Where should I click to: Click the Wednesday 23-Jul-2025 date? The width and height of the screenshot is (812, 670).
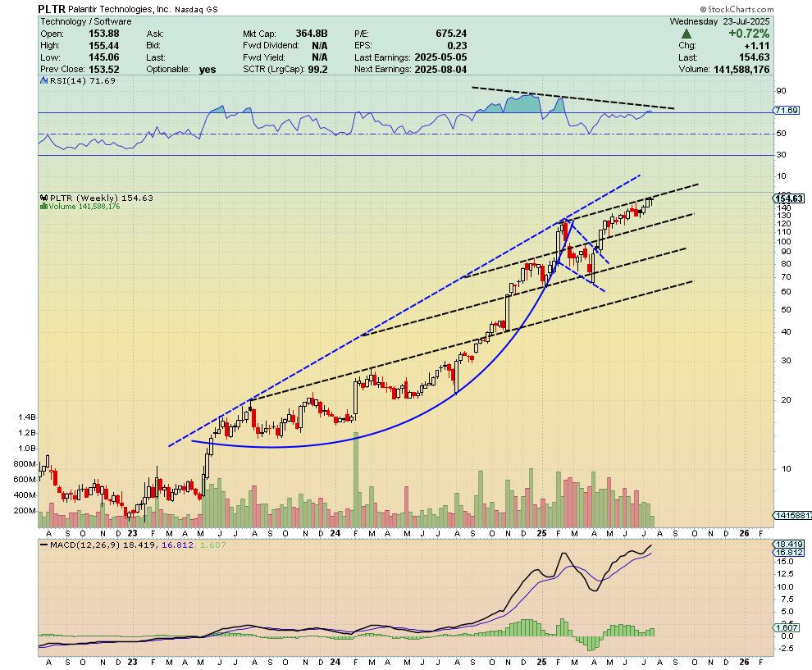[720, 22]
